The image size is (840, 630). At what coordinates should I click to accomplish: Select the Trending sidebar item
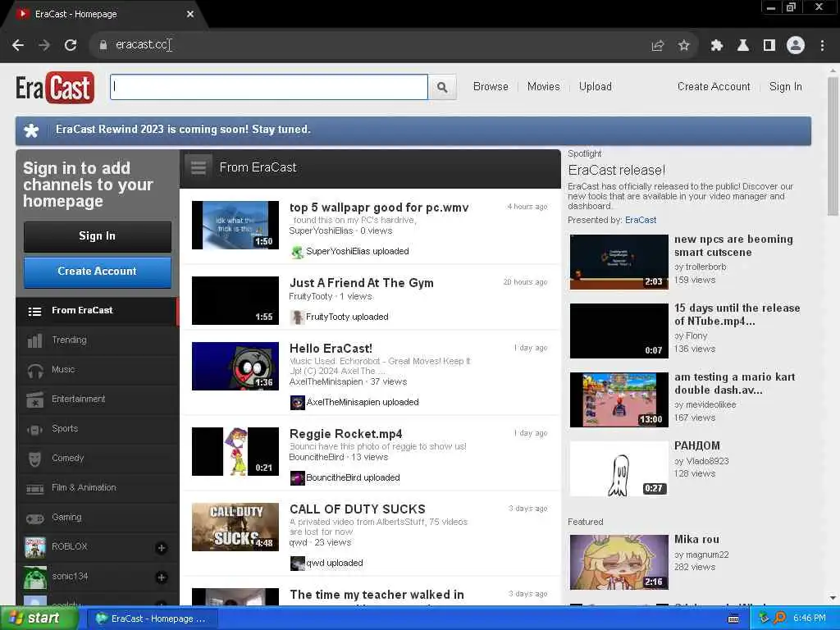point(98,340)
